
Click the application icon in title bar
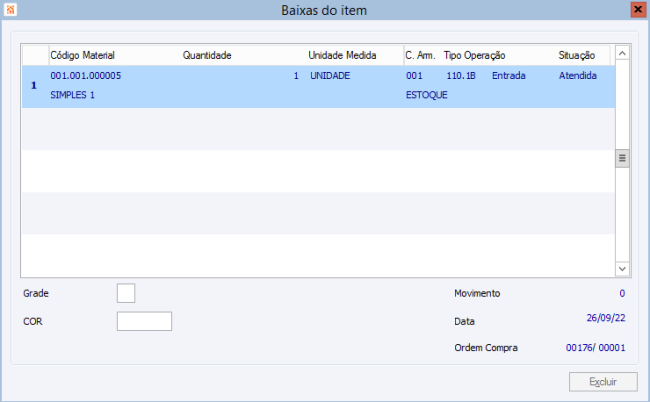pyautogui.click(x=10, y=9)
